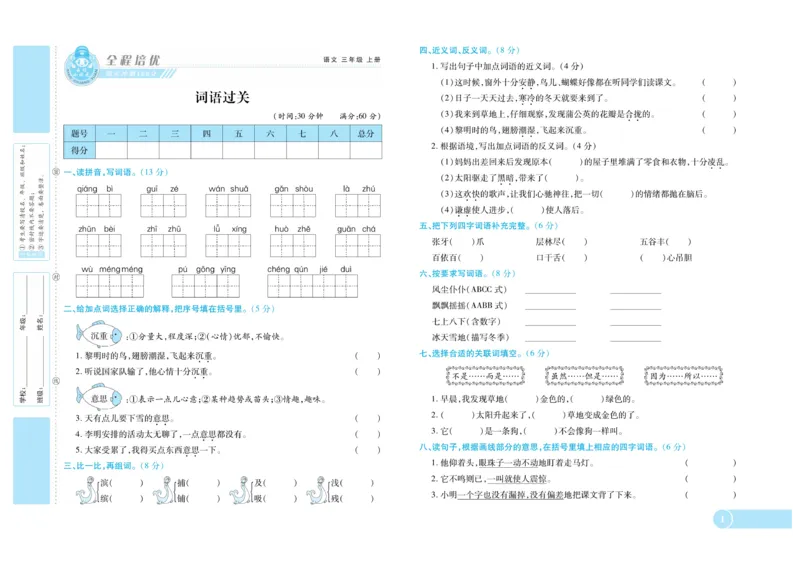Select the 因为……所以…… conjunction box
This screenshot has height=566, width=800.
683,376
